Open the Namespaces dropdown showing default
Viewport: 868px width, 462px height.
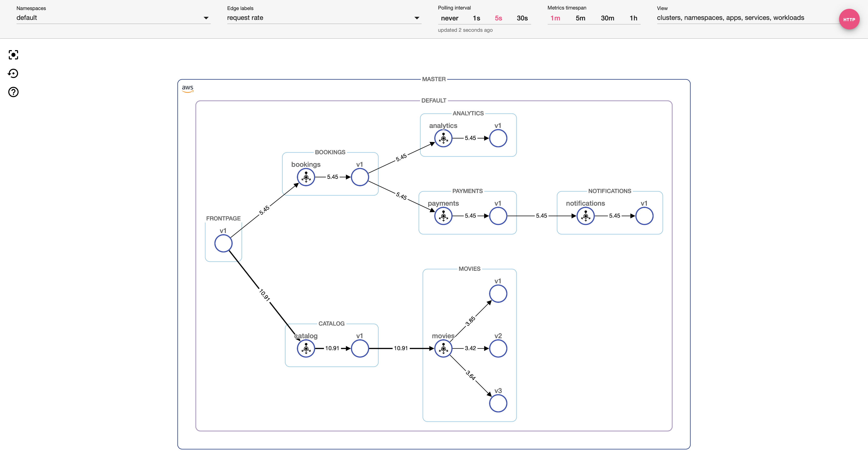(x=113, y=18)
